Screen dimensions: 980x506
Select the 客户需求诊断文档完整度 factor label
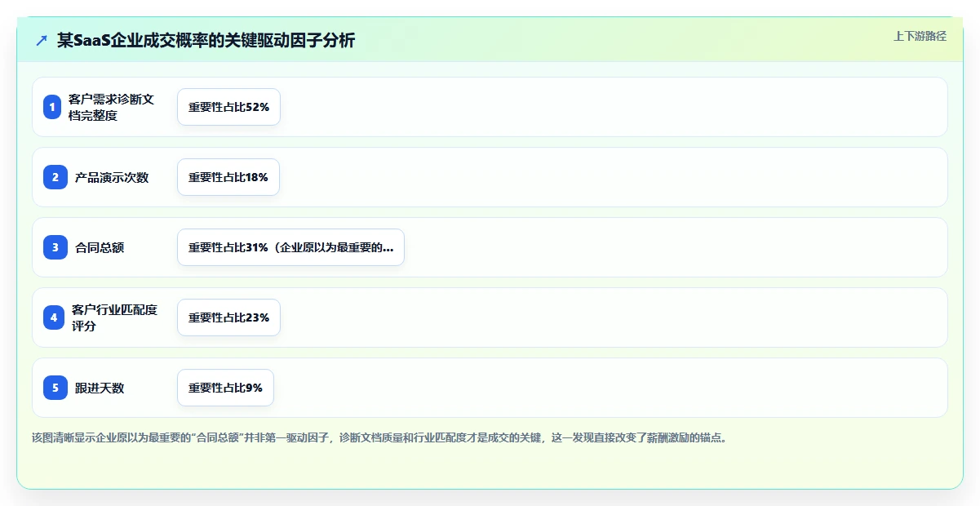point(112,107)
